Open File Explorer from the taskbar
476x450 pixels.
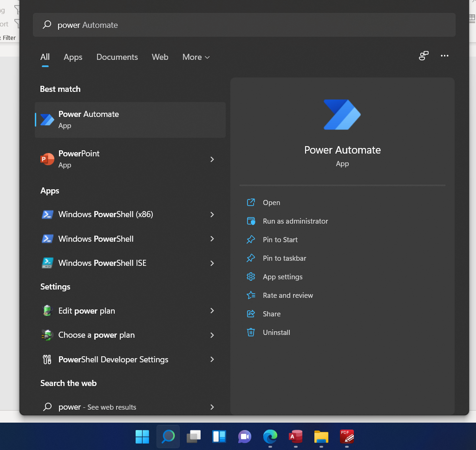click(x=321, y=437)
